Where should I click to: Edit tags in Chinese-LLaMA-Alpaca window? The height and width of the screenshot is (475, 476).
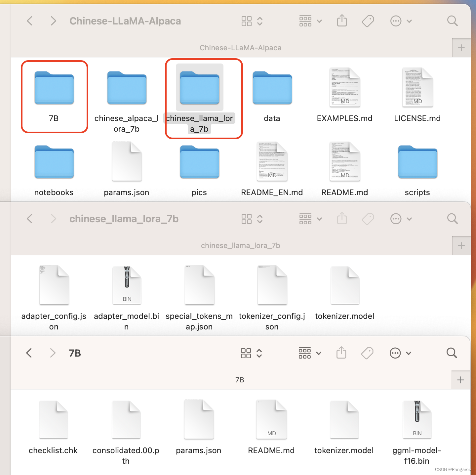(368, 21)
